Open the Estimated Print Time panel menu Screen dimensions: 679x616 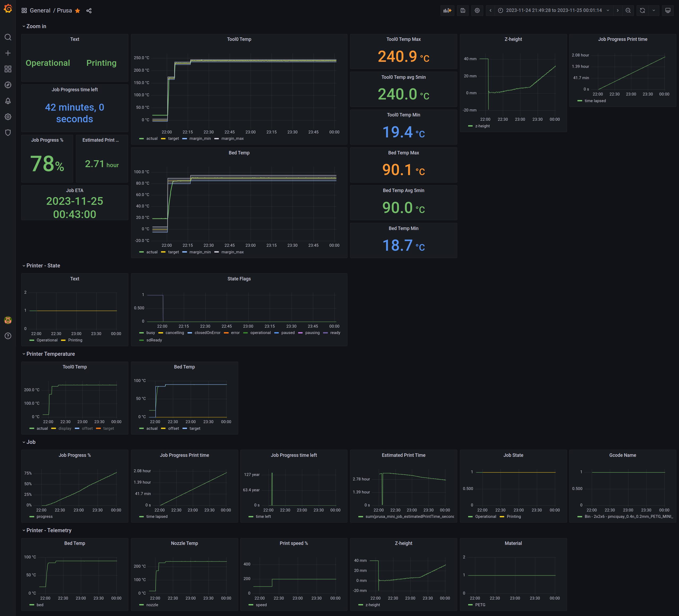pyautogui.click(x=403, y=455)
